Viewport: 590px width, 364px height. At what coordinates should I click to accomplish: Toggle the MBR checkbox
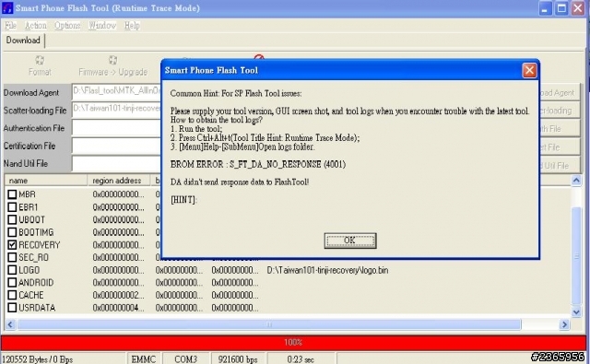pos(12,194)
